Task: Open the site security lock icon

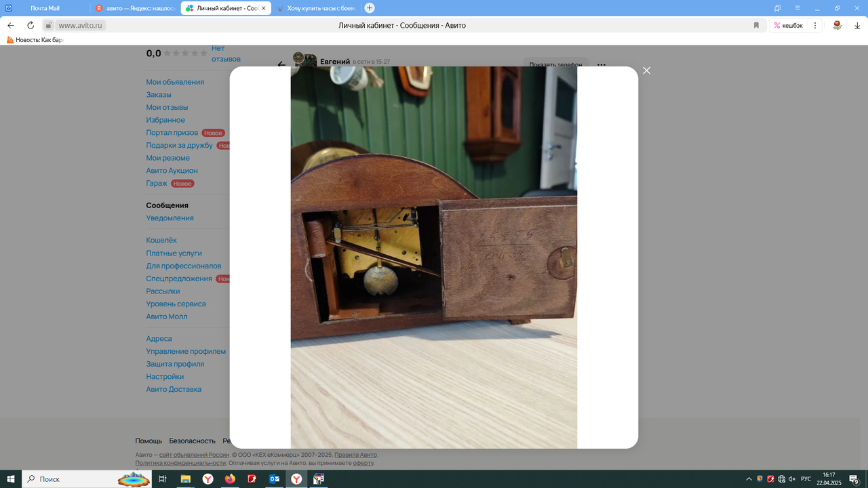Action: click(x=48, y=25)
